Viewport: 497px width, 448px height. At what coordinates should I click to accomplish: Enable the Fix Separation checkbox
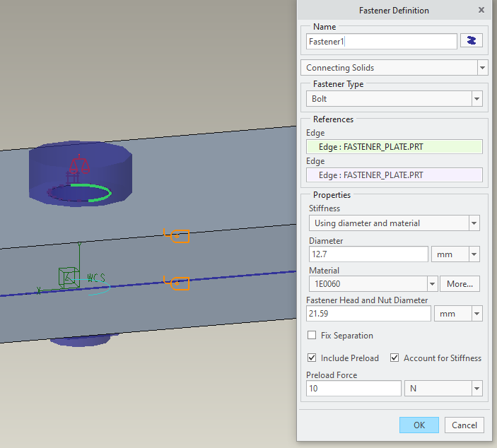312,336
